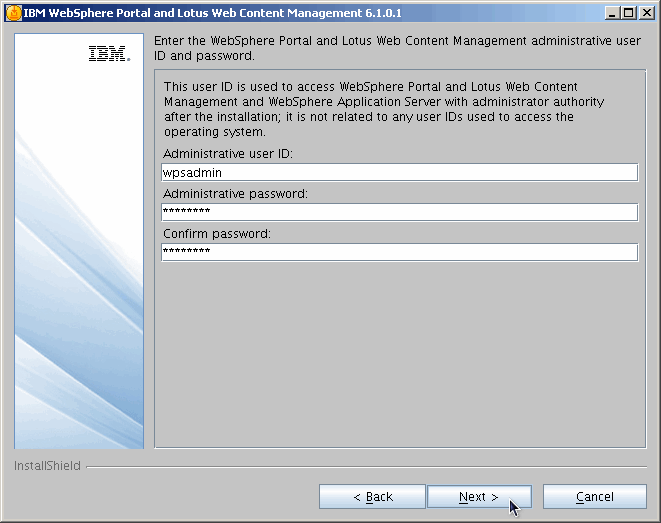Click into the Administrative password field
661x523 pixels.
click(x=399, y=212)
